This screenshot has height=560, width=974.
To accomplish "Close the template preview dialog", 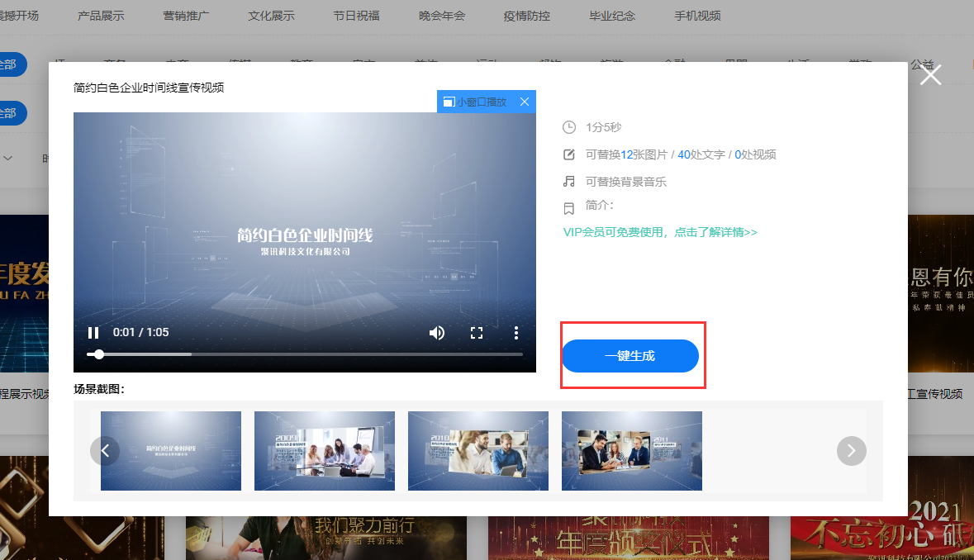I will click(x=930, y=74).
